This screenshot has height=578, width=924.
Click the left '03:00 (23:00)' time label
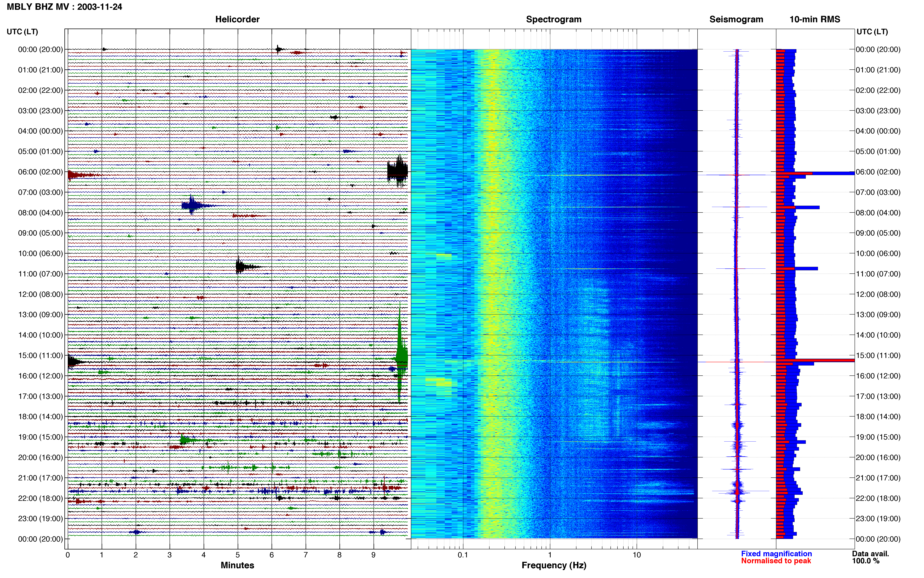click(x=41, y=111)
